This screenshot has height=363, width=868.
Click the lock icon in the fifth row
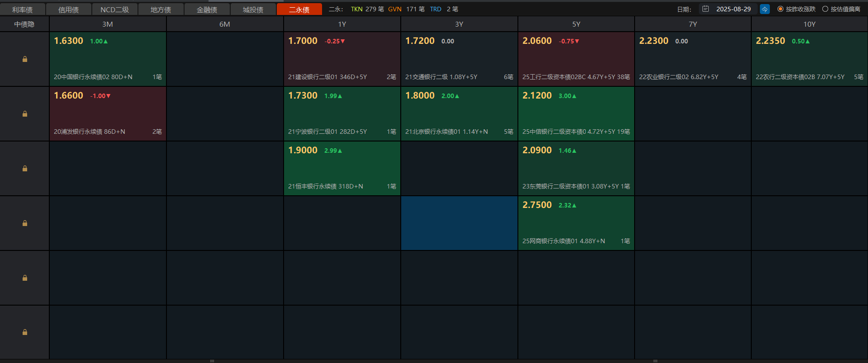pos(25,278)
